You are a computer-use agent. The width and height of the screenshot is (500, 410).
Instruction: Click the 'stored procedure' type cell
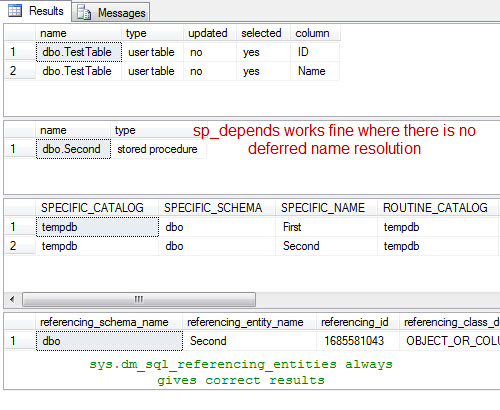[x=159, y=149]
